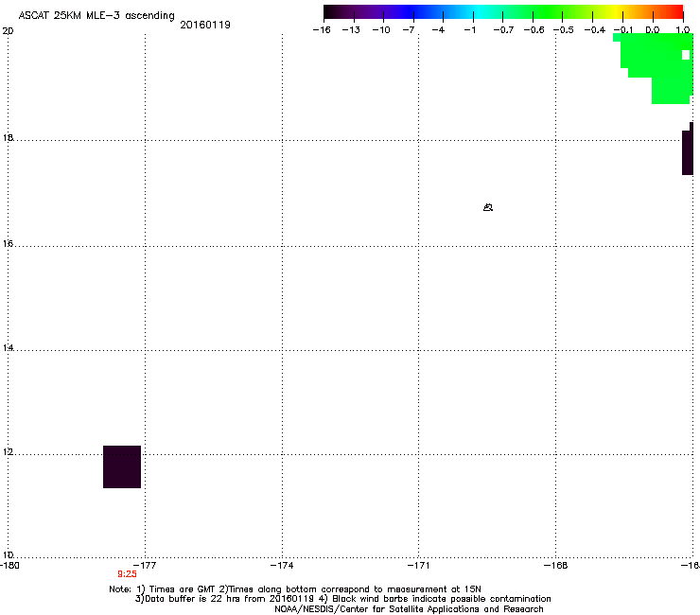Click the latitude label 12
Viewport: 700px width, 615px height.
click(8, 452)
